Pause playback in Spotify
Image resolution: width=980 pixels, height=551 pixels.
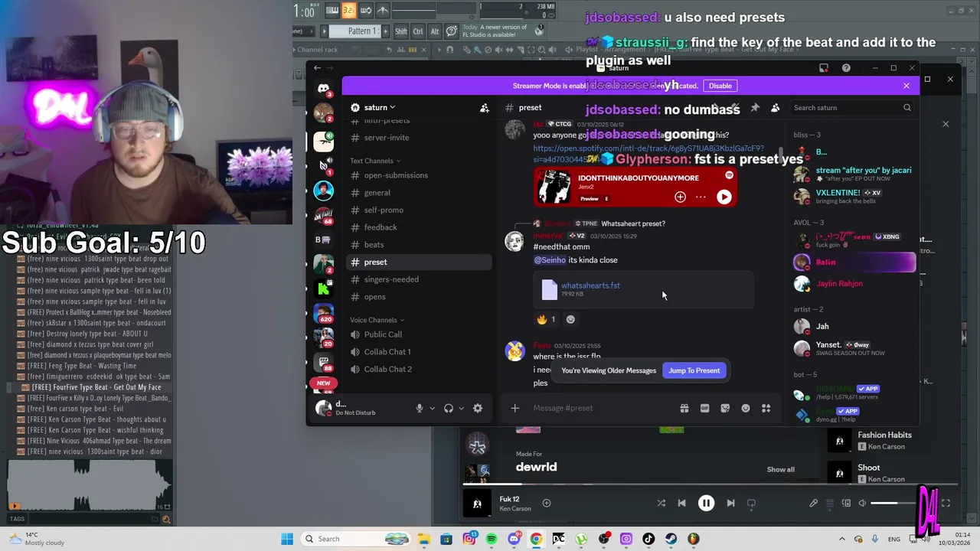point(706,504)
